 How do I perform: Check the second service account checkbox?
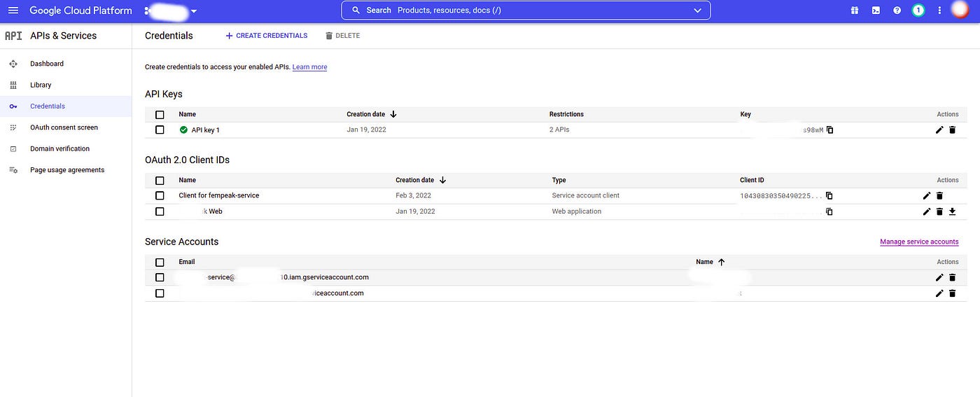[x=160, y=293]
